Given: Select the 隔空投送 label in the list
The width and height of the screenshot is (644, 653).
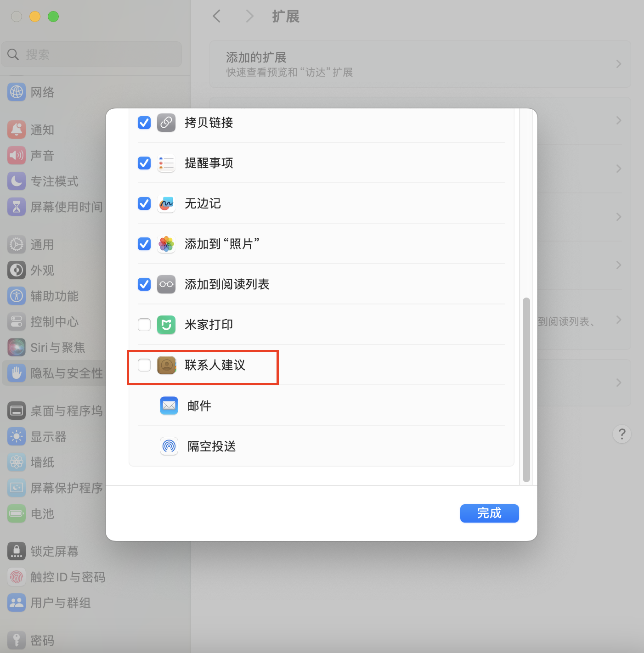Looking at the screenshot, I should [x=212, y=446].
